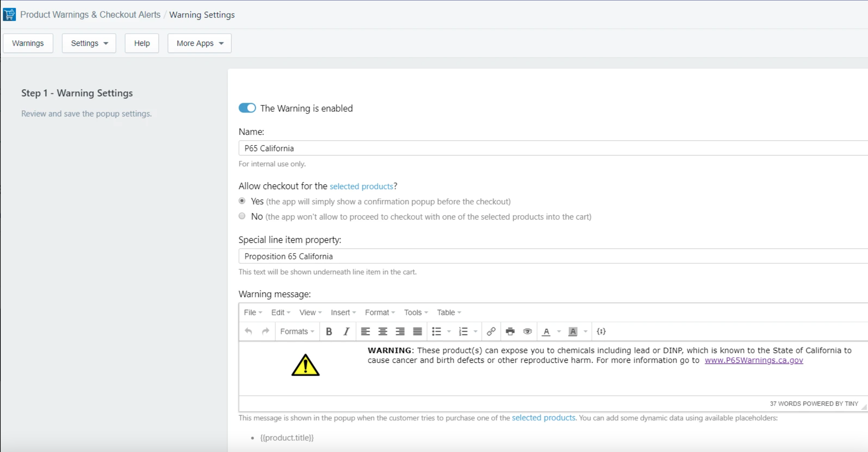Click the POWERED BY TINY label
This screenshot has width=868, height=452.
click(x=830, y=404)
